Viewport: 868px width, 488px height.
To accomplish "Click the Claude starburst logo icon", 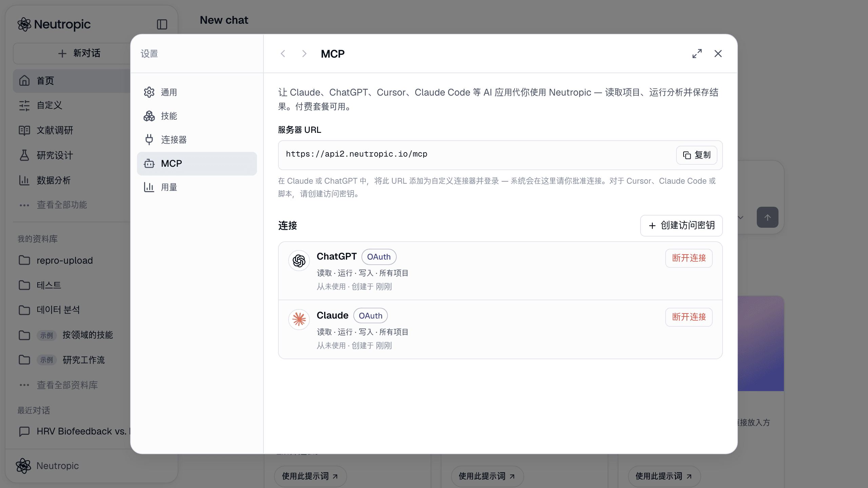I will [x=299, y=319].
